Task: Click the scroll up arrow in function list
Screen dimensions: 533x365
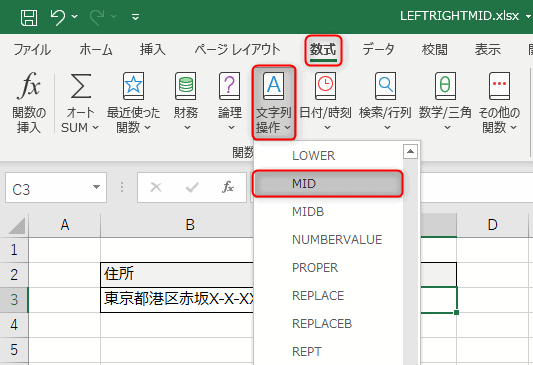Action: (x=410, y=151)
